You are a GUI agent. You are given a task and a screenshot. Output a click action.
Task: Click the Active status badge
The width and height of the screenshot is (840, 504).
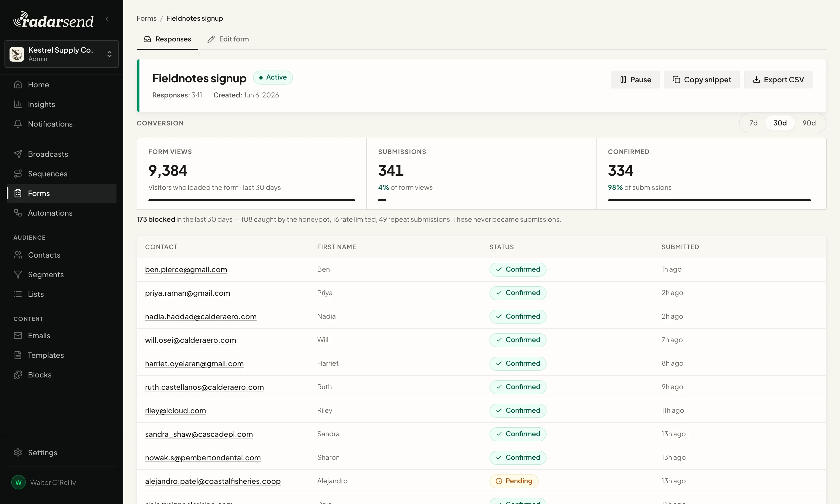[273, 78]
